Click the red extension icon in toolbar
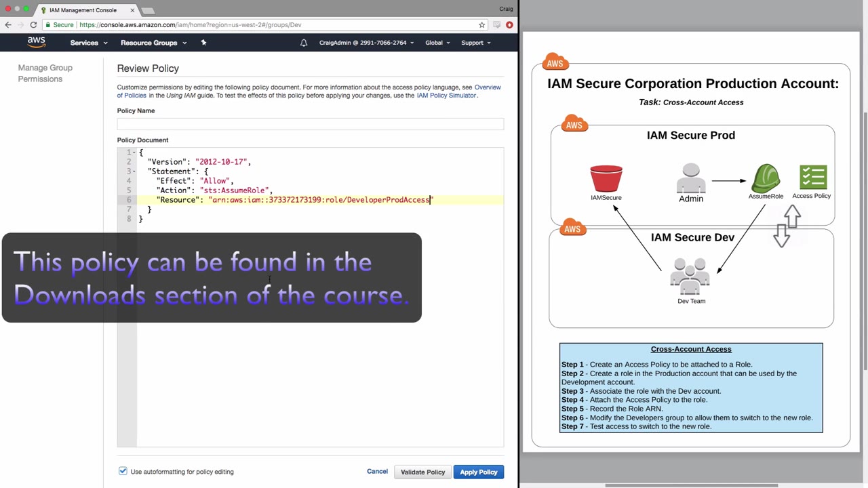The width and height of the screenshot is (868, 488). click(509, 25)
